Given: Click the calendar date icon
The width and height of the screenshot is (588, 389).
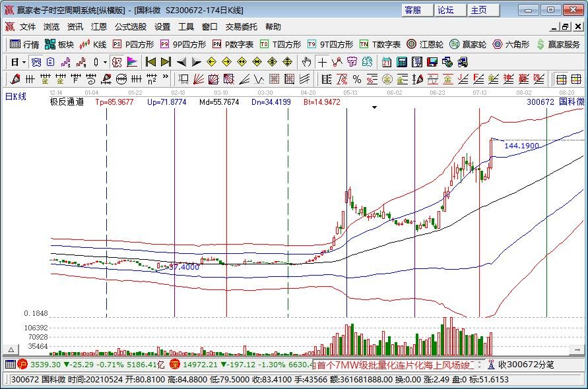Looking at the screenshot, I should point(387,62).
